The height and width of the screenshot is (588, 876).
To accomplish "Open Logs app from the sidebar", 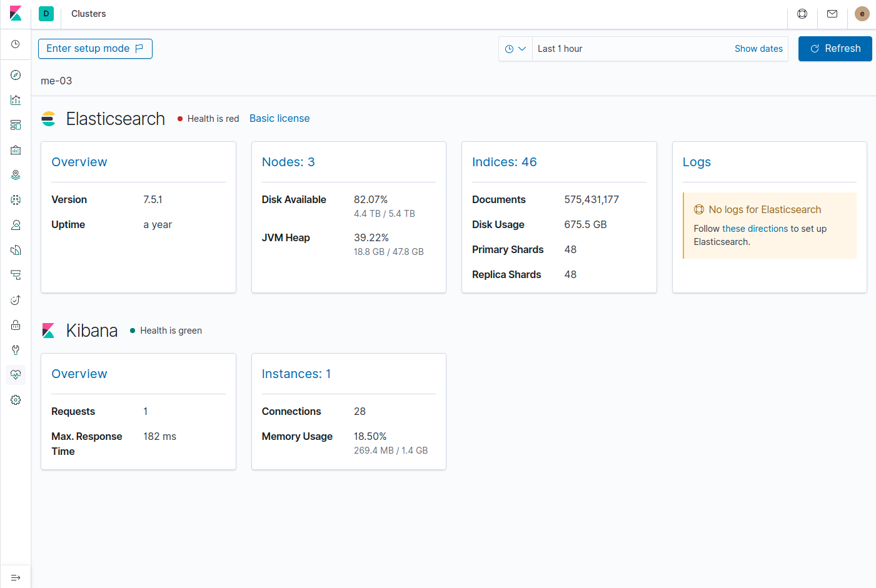I will click(x=16, y=250).
